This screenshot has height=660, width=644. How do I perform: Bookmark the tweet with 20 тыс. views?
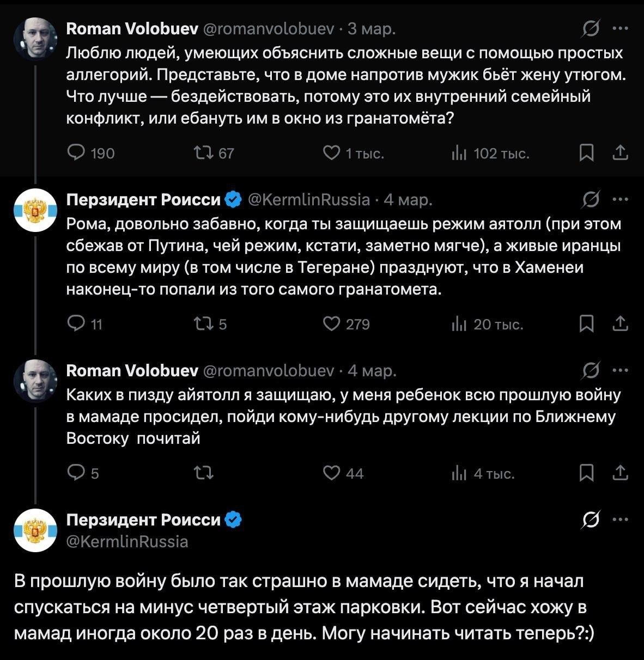586,324
